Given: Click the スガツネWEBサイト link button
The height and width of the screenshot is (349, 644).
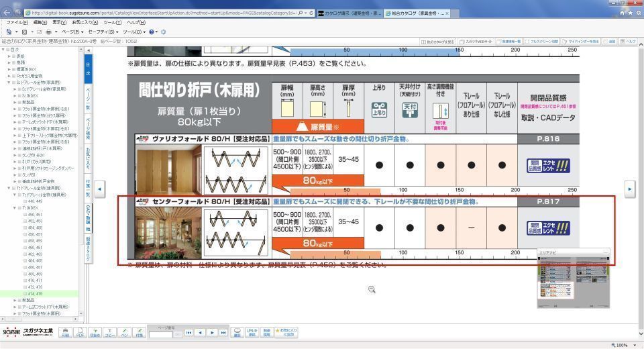Looking at the screenshot, I should point(478,42).
